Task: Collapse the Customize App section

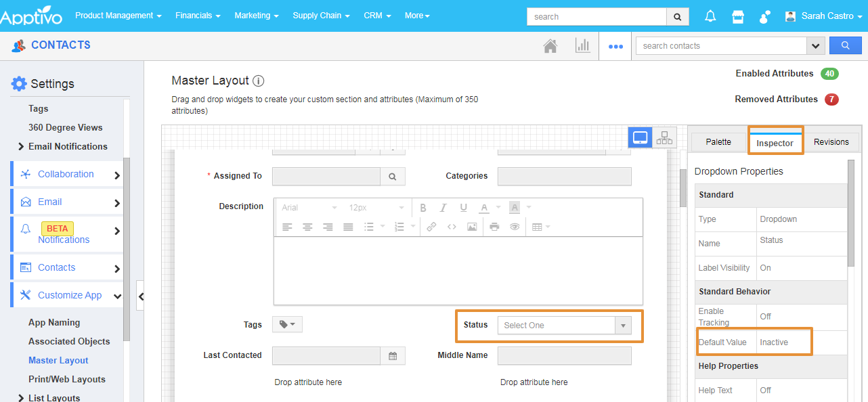Action: 117,296
